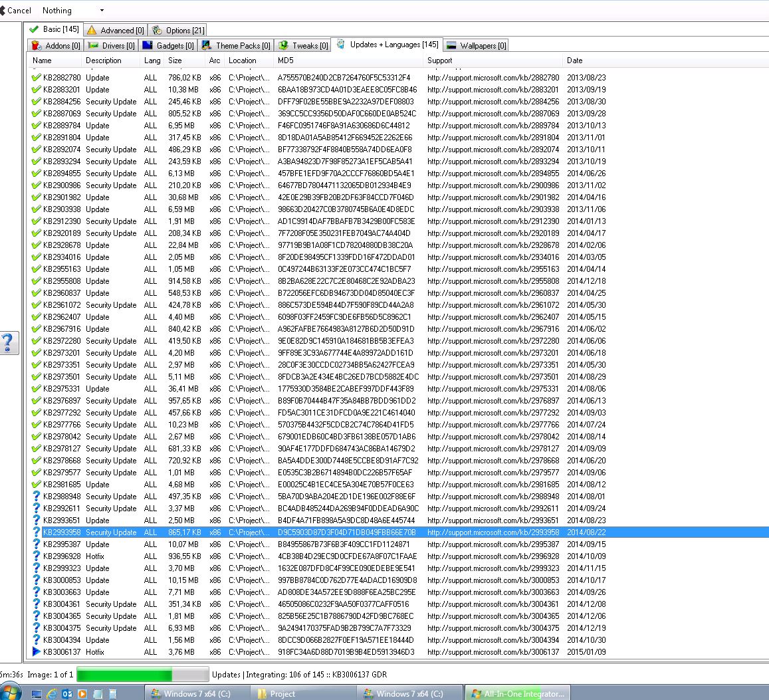Switch to the Project taskbar window
This screenshot has width=769, height=700.
coord(304,693)
